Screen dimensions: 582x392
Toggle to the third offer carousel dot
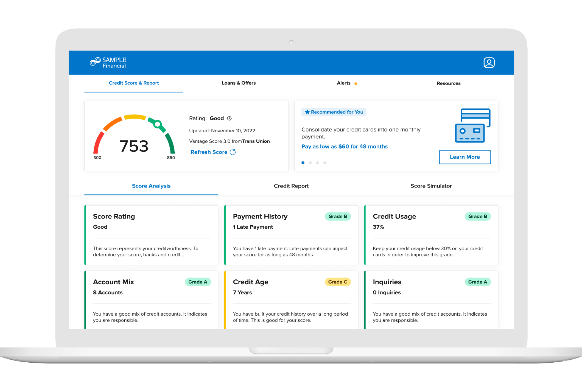[x=318, y=163]
